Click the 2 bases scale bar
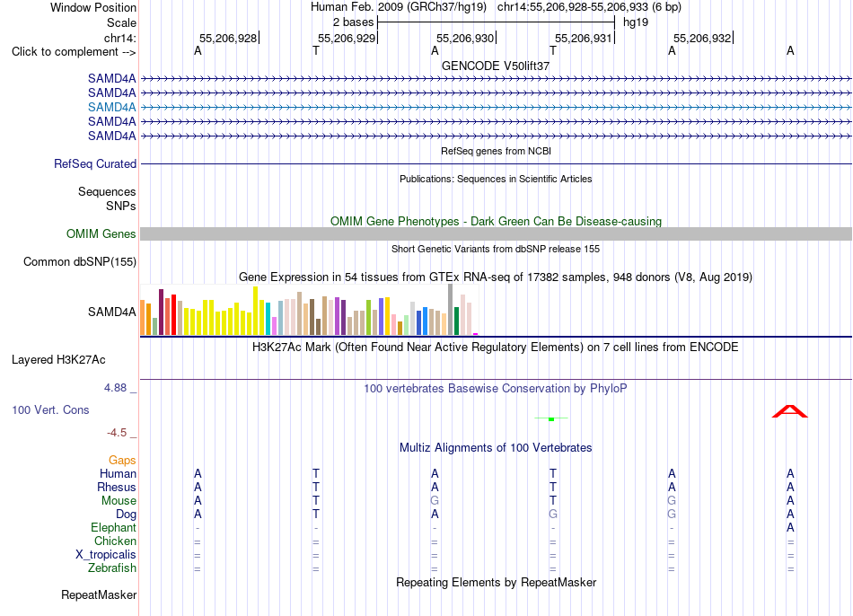 pyautogui.click(x=496, y=22)
